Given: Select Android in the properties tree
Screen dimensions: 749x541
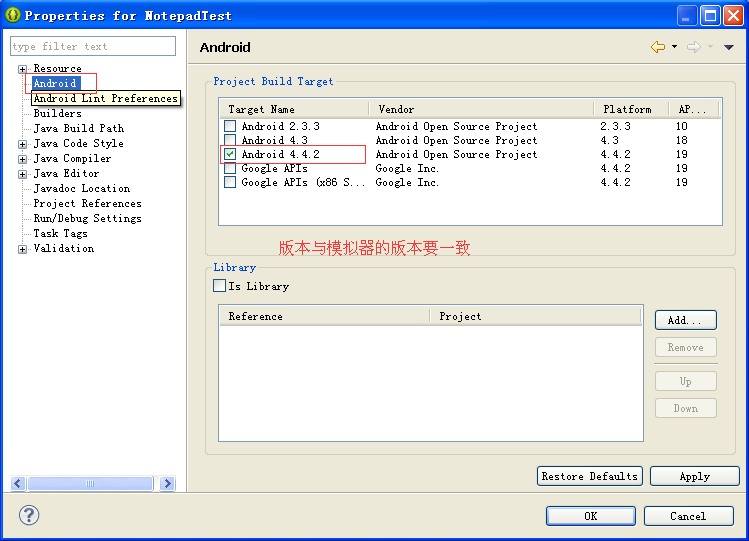Looking at the screenshot, I should point(55,83).
